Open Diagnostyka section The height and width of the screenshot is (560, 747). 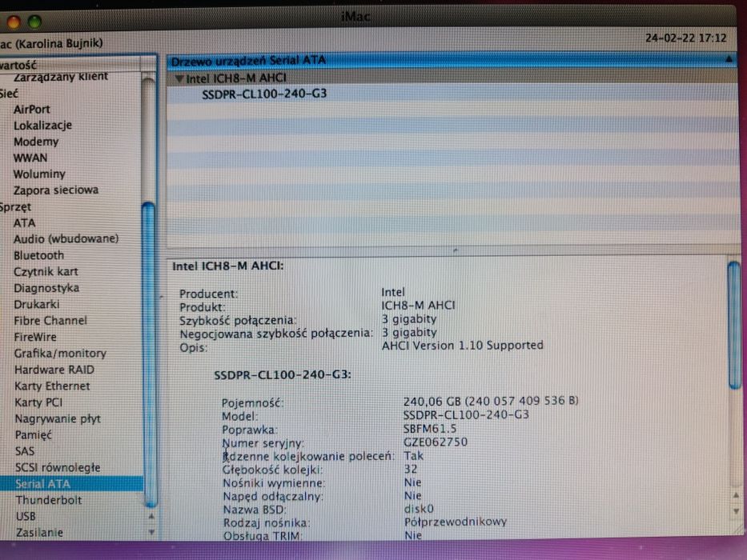46,288
